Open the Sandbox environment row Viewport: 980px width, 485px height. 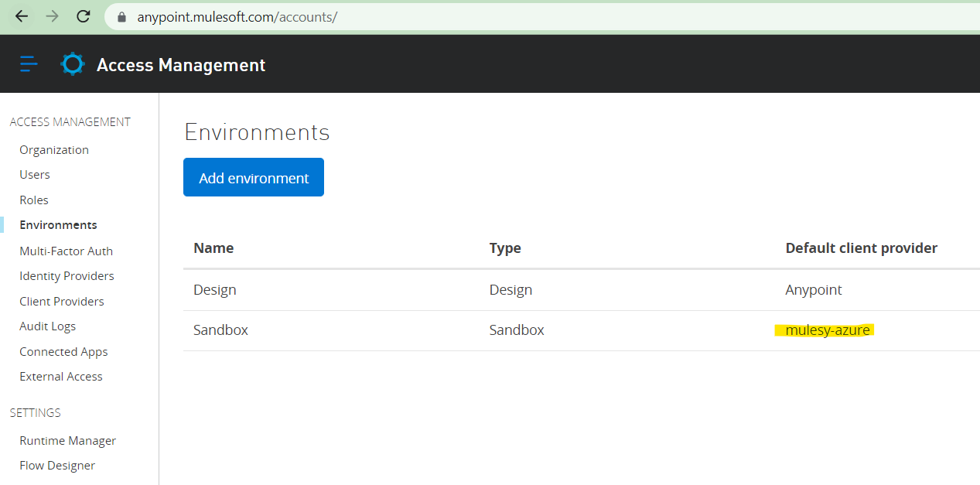click(221, 330)
